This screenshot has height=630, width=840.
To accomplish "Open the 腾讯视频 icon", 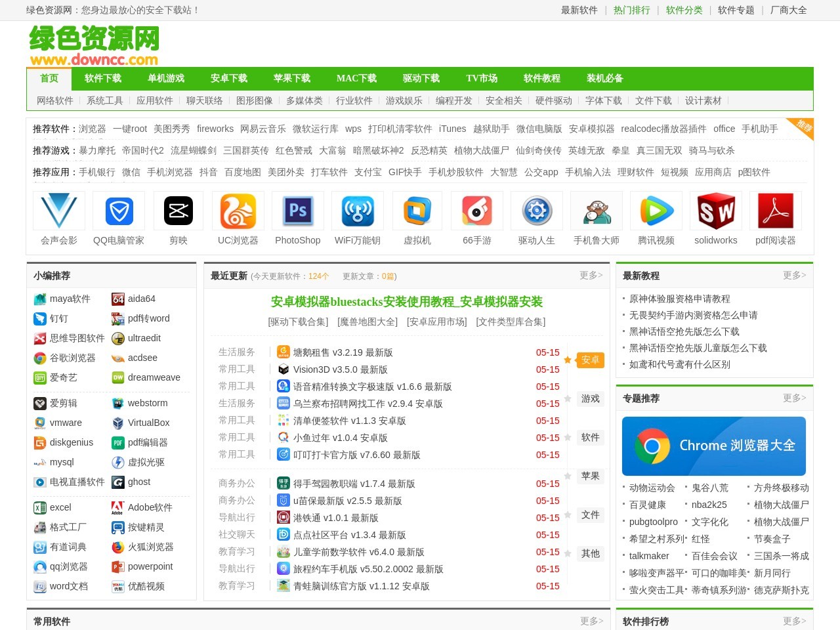I will coord(656,211).
